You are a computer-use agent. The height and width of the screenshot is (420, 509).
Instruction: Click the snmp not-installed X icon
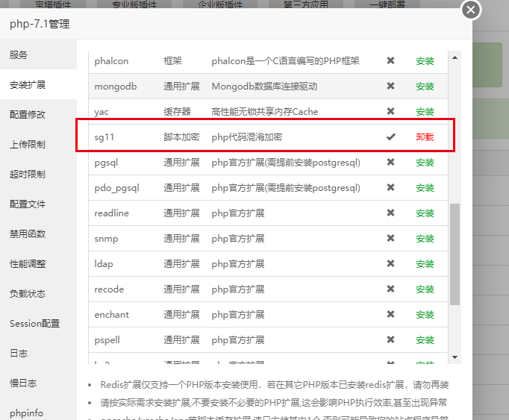tap(390, 238)
